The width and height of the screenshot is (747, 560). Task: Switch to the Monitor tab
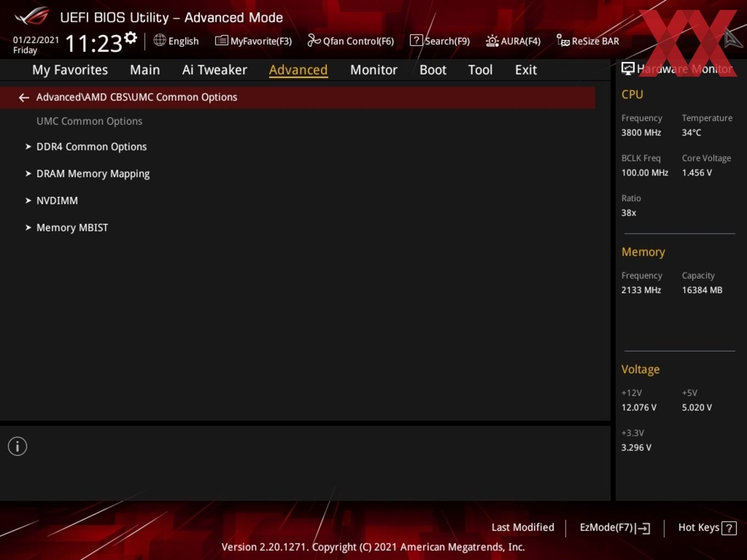click(x=374, y=70)
